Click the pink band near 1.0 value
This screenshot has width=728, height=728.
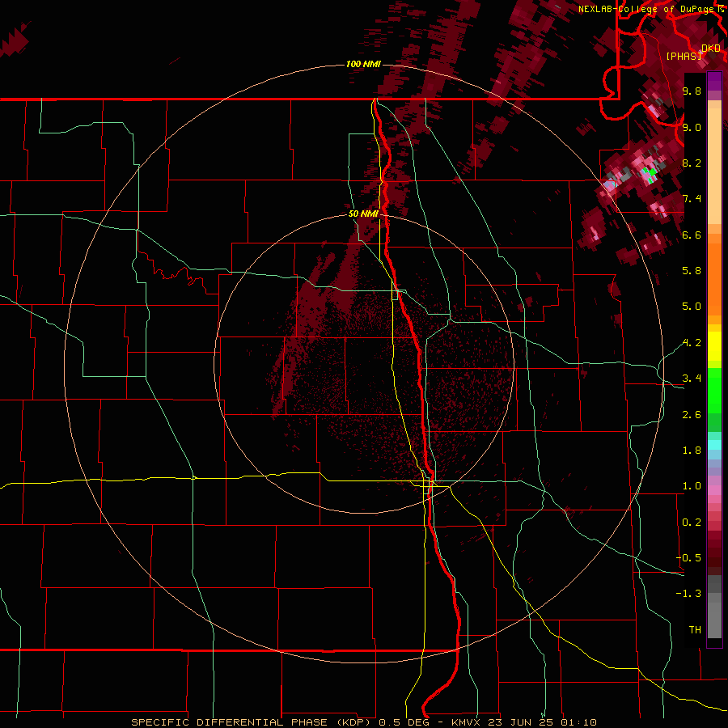pyautogui.click(x=714, y=490)
